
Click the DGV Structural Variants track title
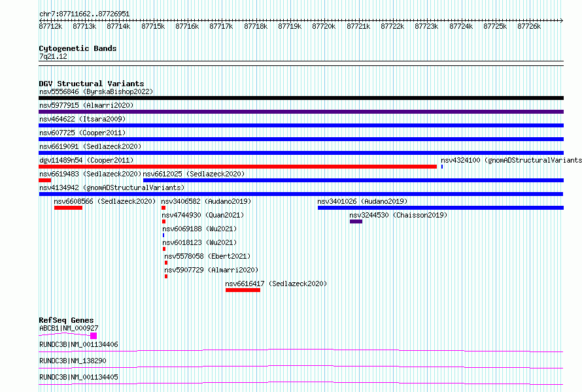pos(92,84)
